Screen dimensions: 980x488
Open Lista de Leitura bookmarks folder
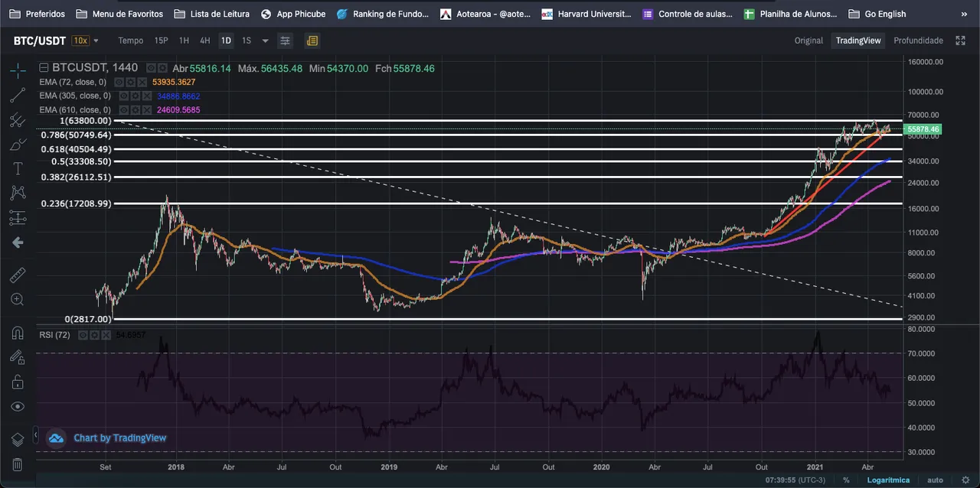[211, 14]
